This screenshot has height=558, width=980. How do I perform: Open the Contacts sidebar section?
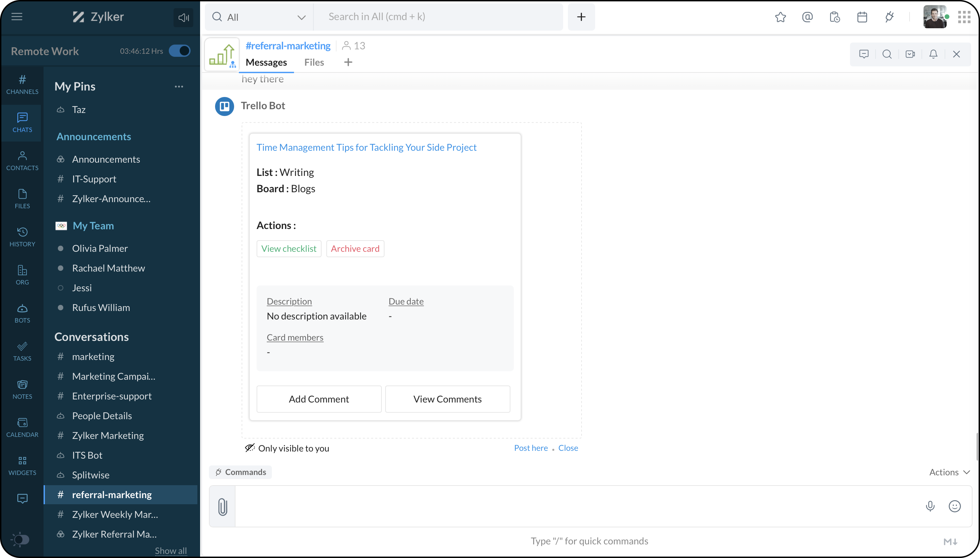click(22, 161)
